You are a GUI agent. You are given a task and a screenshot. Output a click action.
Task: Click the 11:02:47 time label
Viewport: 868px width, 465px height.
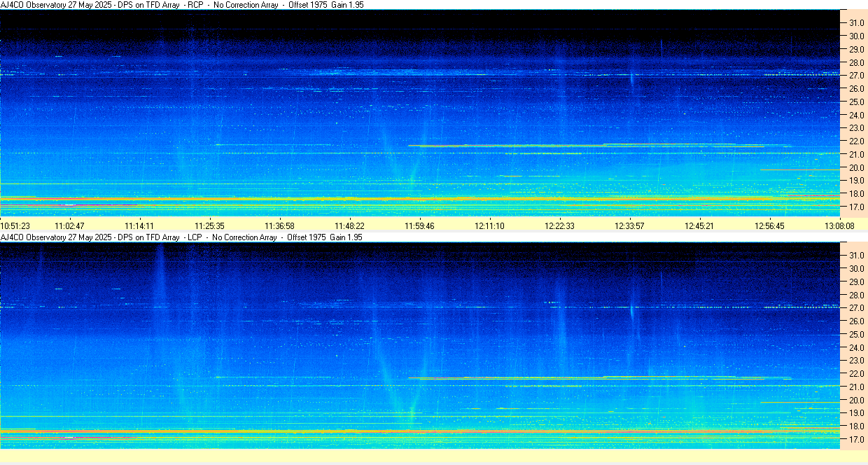(x=69, y=225)
